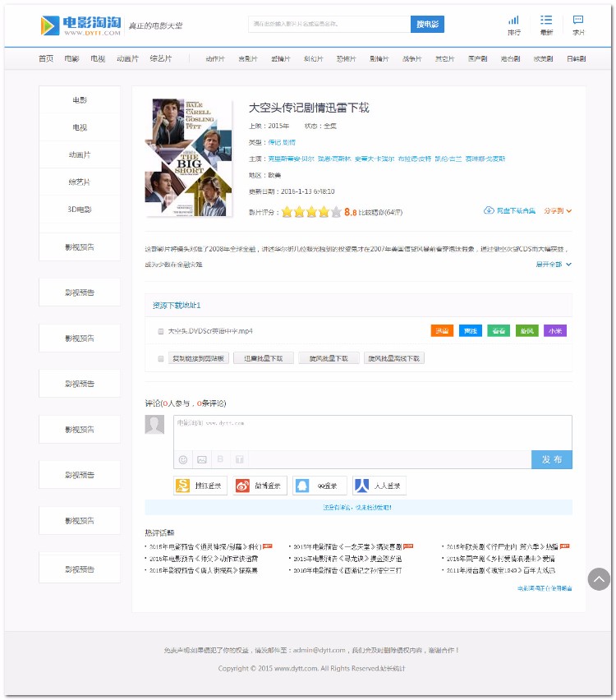The height and width of the screenshot is (700, 616).
Task: Open 3D电影 in the left sidebar
Action: (x=80, y=210)
